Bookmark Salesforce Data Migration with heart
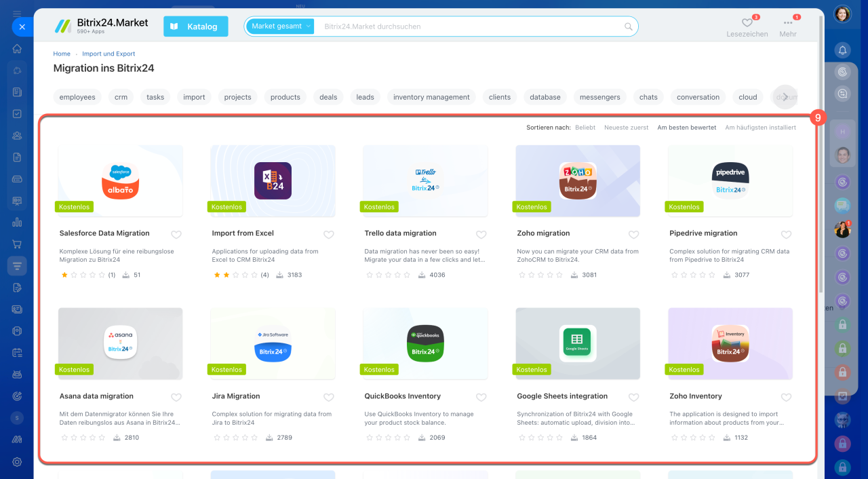The height and width of the screenshot is (479, 868). tap(176, 235)
